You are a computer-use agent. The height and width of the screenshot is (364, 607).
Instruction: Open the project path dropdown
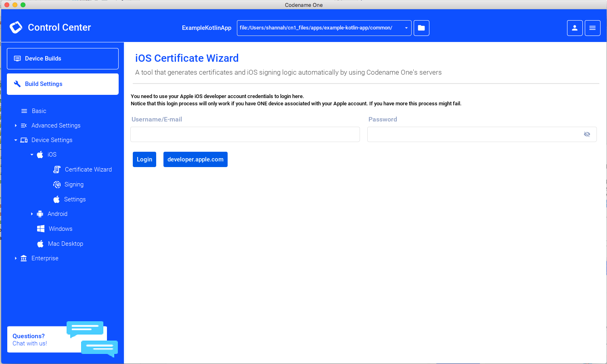(x=324, y=28)
